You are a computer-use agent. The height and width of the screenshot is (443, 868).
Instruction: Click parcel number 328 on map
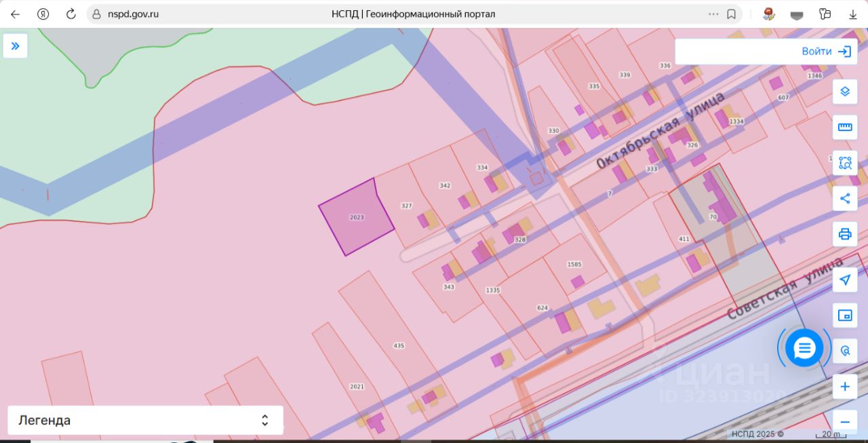[x=520, y=239]
